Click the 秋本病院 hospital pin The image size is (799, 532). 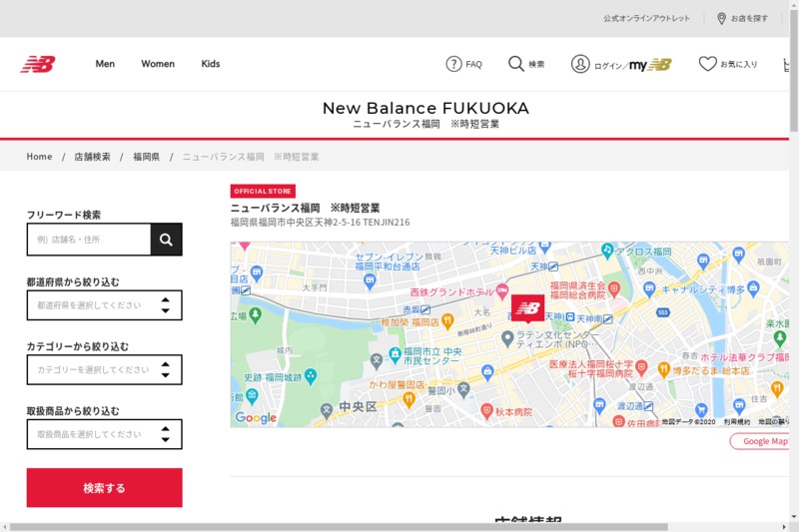coord(486,411)
